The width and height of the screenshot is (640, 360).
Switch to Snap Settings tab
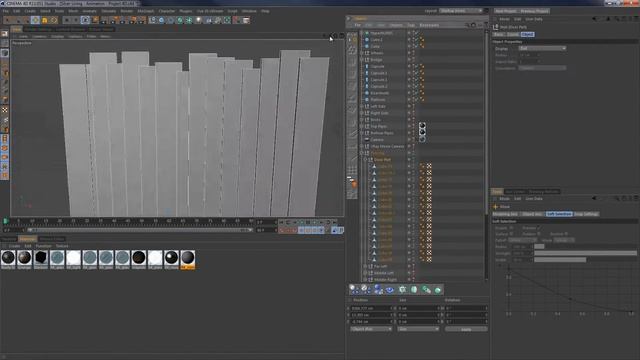click(586, 214)
